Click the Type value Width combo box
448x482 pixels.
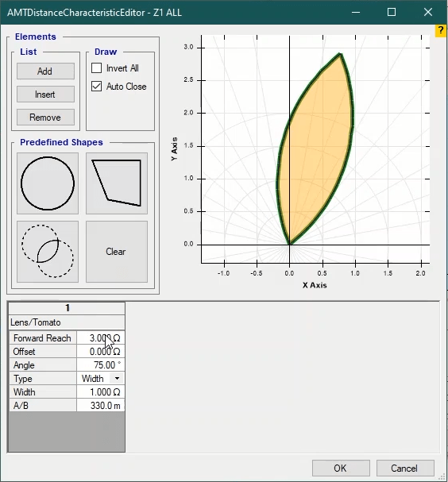click(101, 379)
